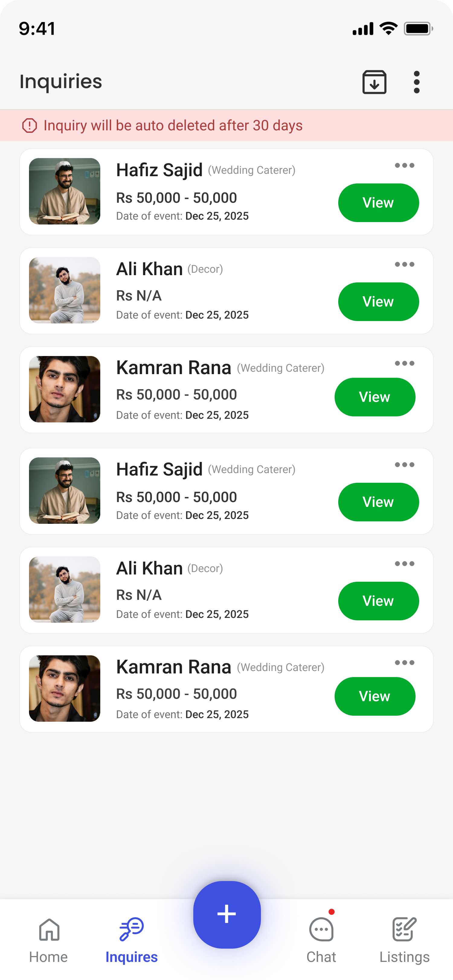
Task: Tap the red alert icon in banner
Action: coord(30,126)
